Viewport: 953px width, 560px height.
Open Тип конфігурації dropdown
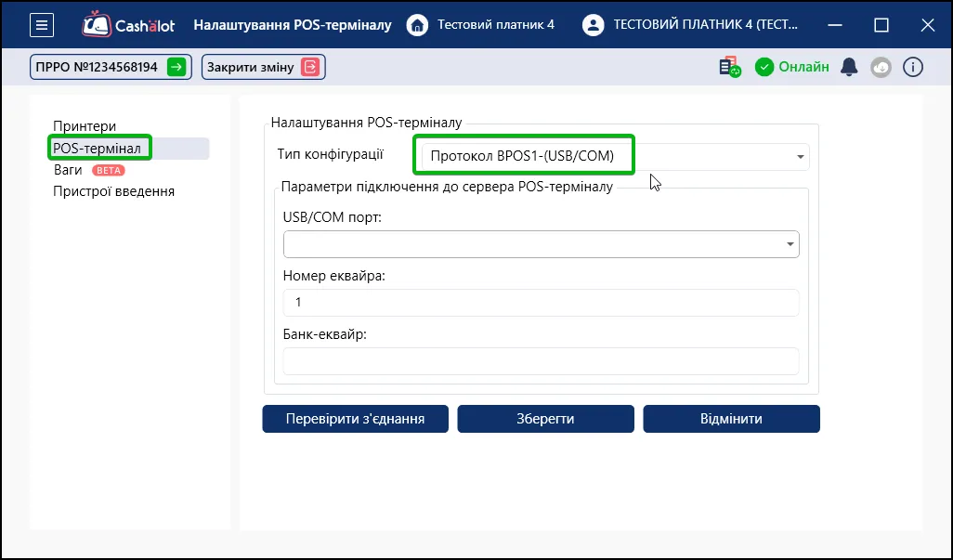615,157
